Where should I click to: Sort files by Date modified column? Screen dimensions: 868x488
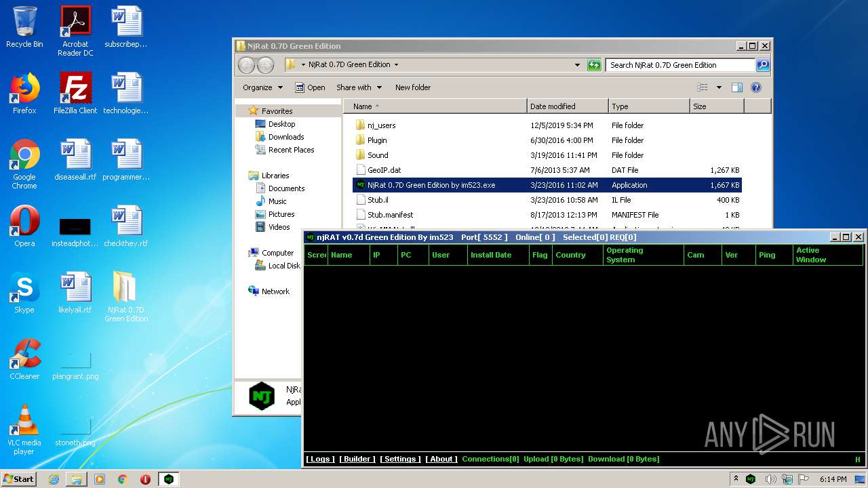(x=568, y=106)
